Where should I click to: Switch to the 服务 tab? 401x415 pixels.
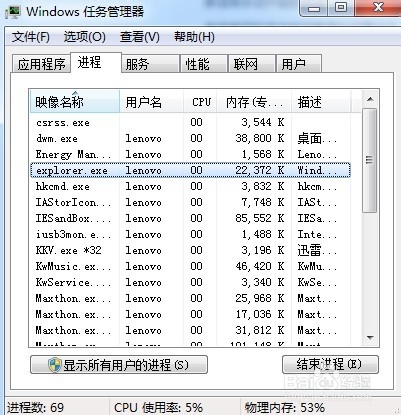(x=150, y=64)
